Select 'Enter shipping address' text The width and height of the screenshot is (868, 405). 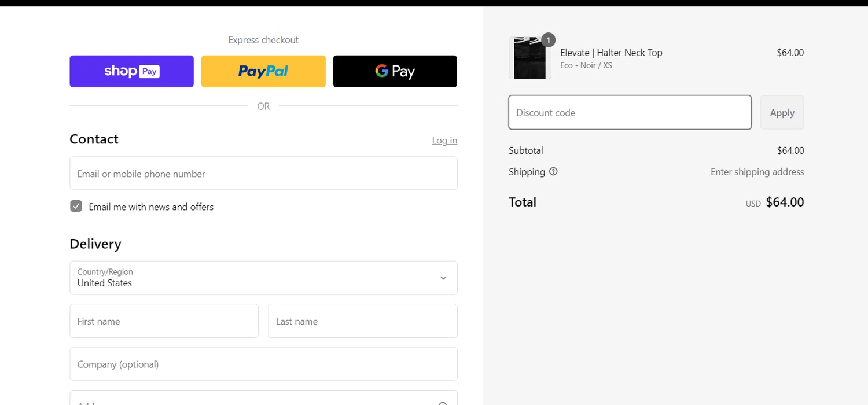(x=757, y=172)
